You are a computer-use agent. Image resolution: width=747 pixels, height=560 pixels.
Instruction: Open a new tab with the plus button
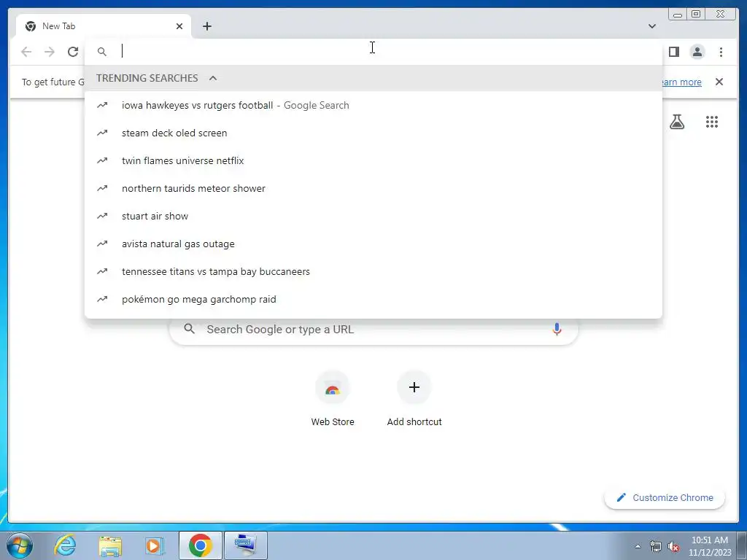tap(206, 26)
